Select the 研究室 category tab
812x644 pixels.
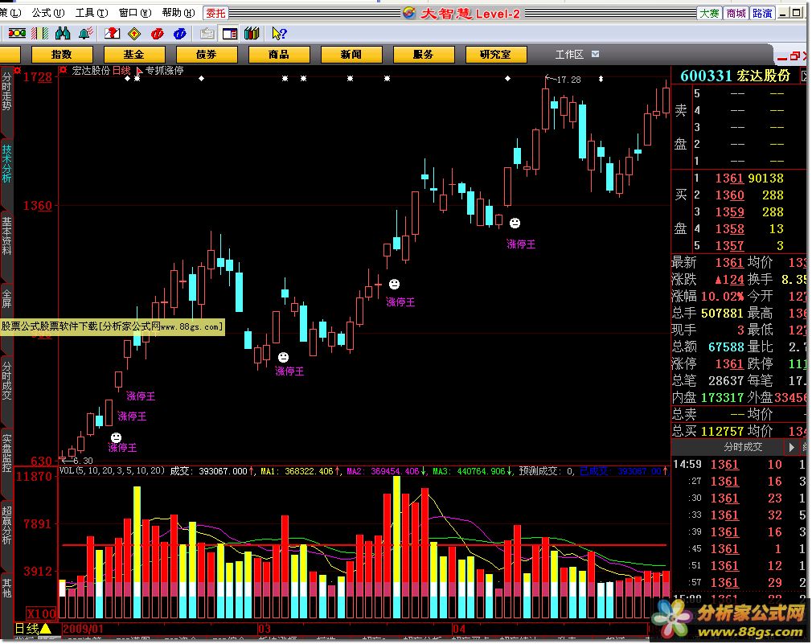495,55
